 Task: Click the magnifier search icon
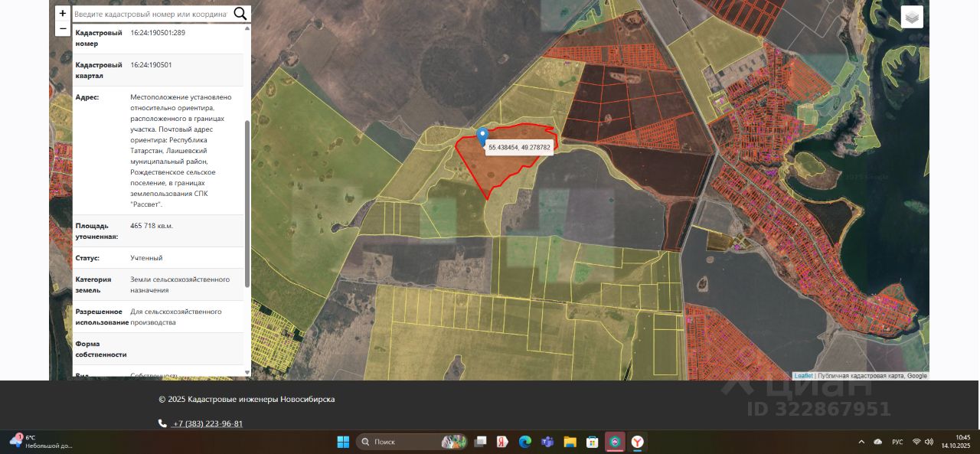[x=240, y=14]
